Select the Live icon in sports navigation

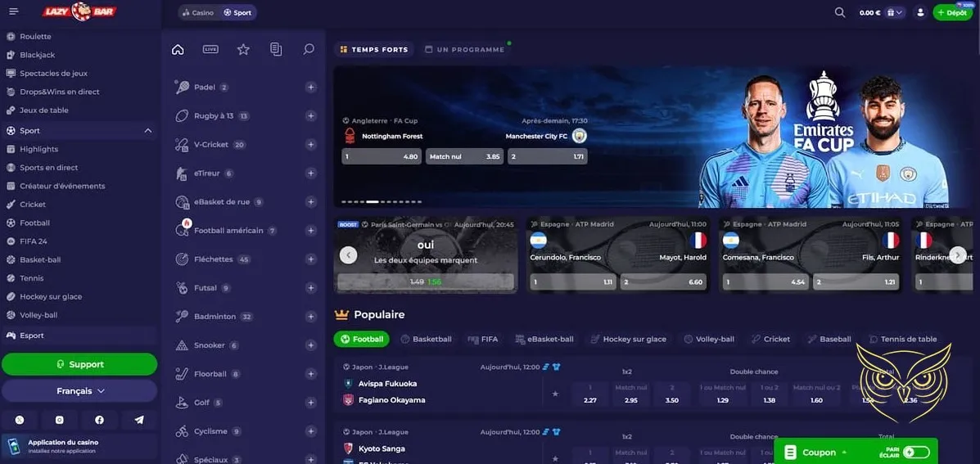pos(210,49)
